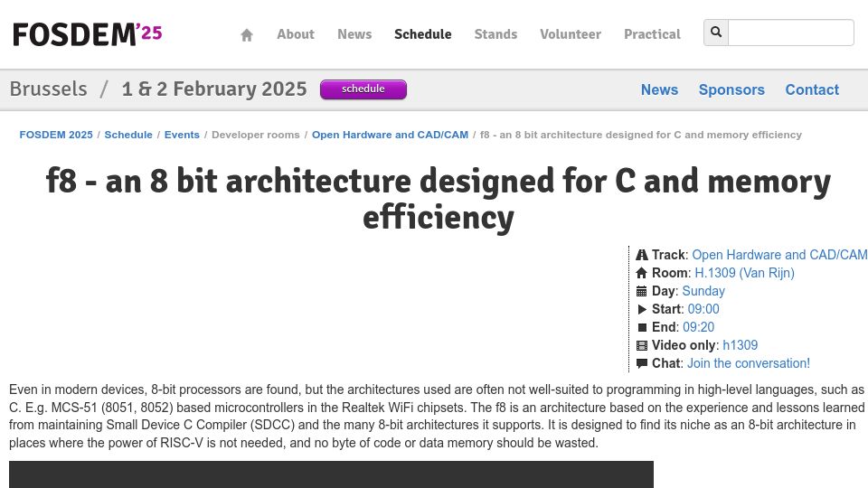Viewport: 868px width, 488px height.
Task: Click the Developer rooms breadcrumb text
Action: pyautogui.click(x=256, y=135)
